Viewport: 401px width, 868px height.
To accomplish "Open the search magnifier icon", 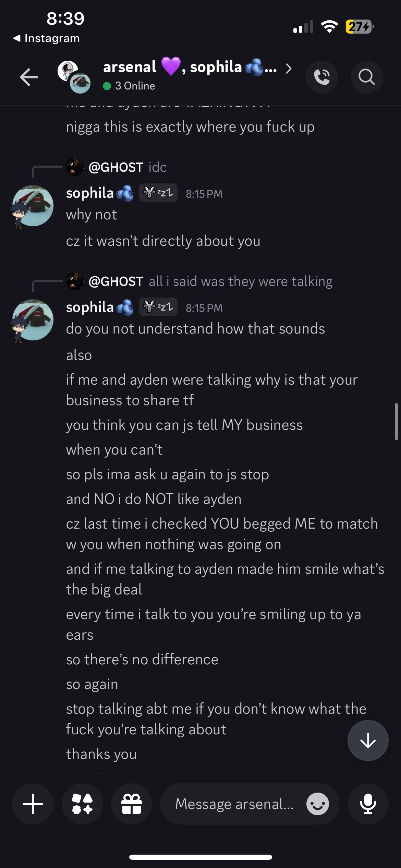I will coord(366,77).
